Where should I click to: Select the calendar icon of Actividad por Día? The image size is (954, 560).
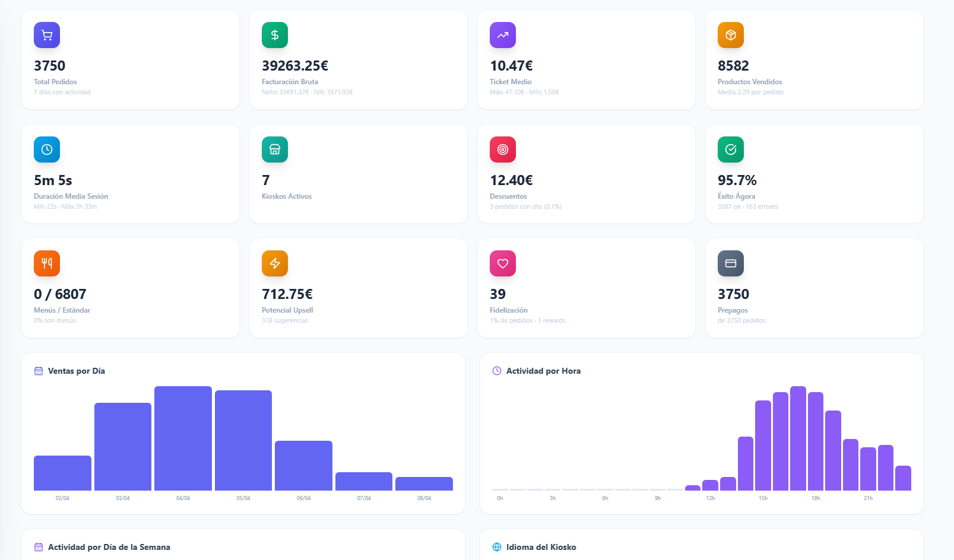(38, 547)
